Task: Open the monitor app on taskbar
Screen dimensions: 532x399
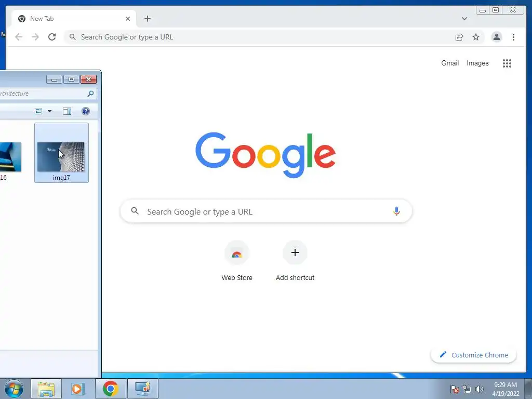Action: (x=143, y=389)
